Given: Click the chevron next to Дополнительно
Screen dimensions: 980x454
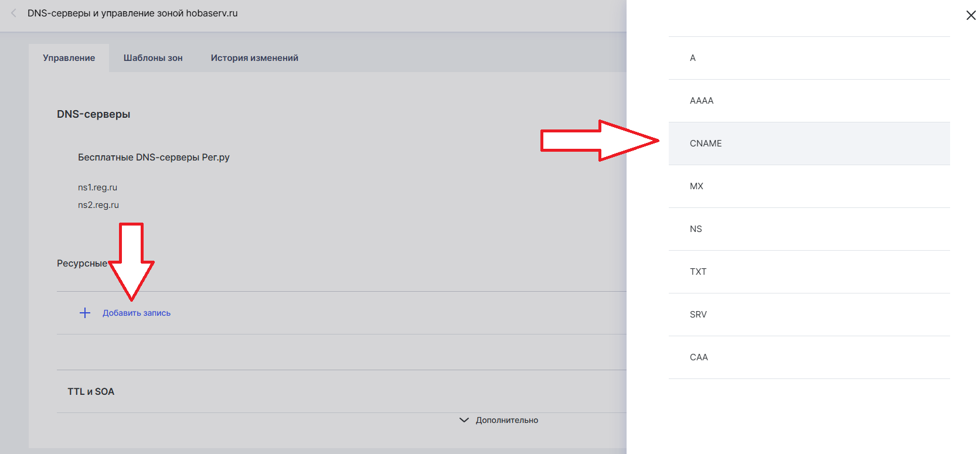Looking at the screenshot, I should (464, 420).
